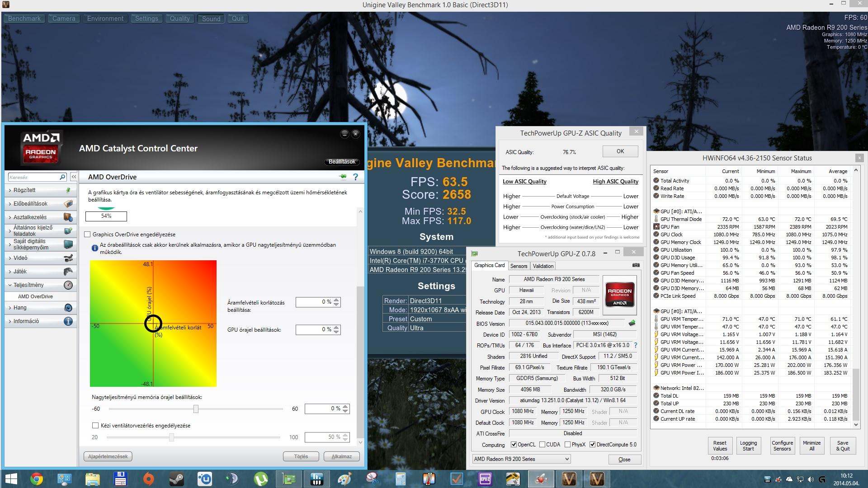Click the Teljesítmény gauge icon in sidebar
868x488 pixels.
point(68,285)
